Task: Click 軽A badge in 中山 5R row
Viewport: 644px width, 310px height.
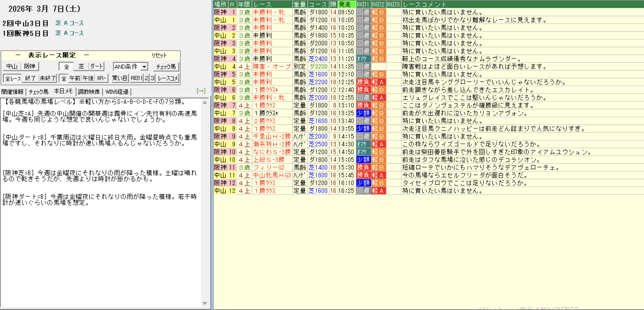Action: click(x=378, y=82)
